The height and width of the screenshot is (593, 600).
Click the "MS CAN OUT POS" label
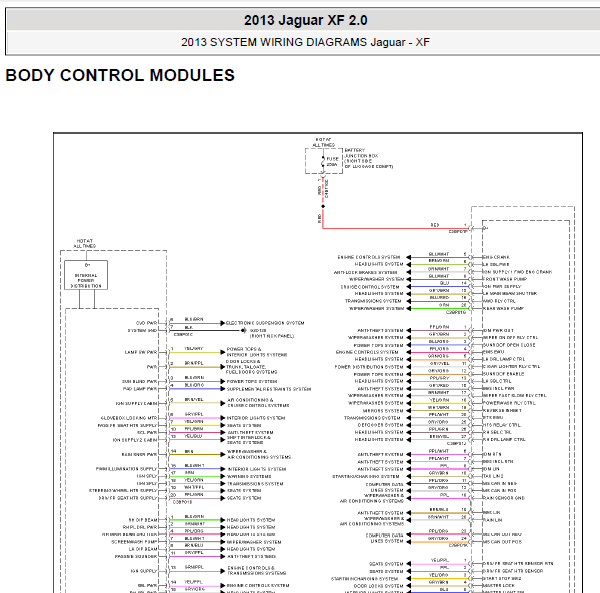click(502, 542)
